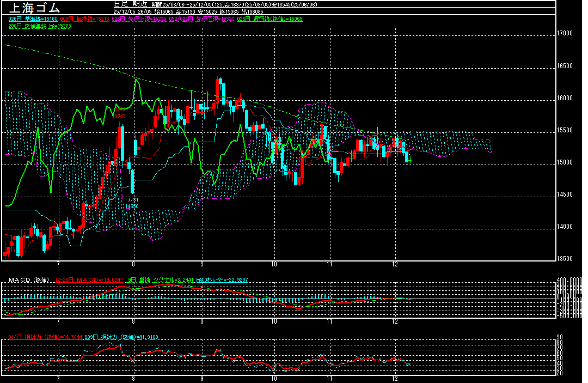Click month 9 on MACD time axis
This screenshot has width=588, height=383.
(x=202, y=320)
